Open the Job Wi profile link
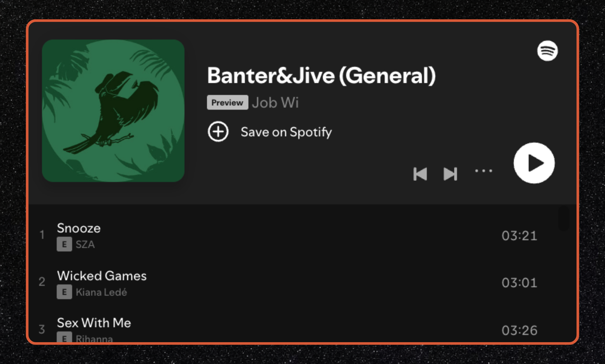This screenshot has width=605, height=364. (275, 102)
